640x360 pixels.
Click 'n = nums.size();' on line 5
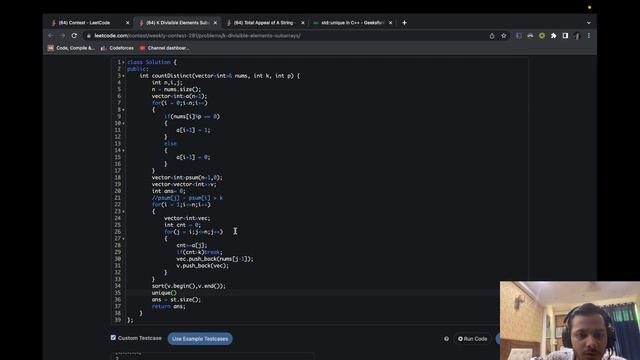[176, 89]
